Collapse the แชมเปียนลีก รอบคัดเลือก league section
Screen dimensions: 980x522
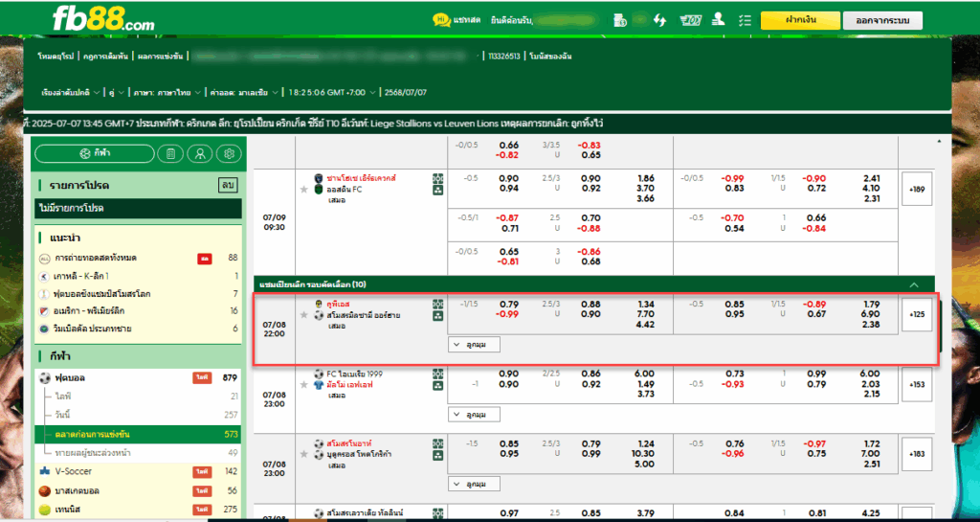(x=914, y=284)
